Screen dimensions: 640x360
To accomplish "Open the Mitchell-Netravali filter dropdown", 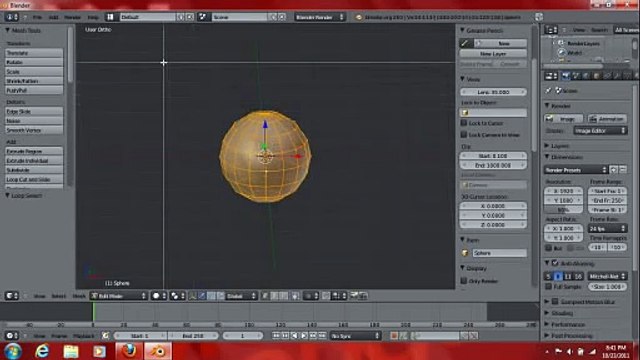I will pyautogui.click(x=607, y=276).
